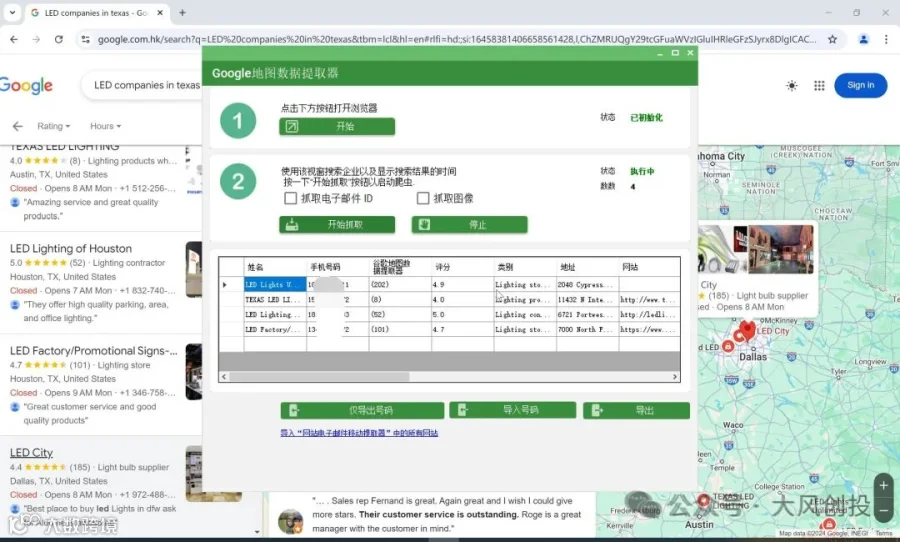Click the Sign in button
The height and width of the screenshot is (542, 900).
(860, 85)
